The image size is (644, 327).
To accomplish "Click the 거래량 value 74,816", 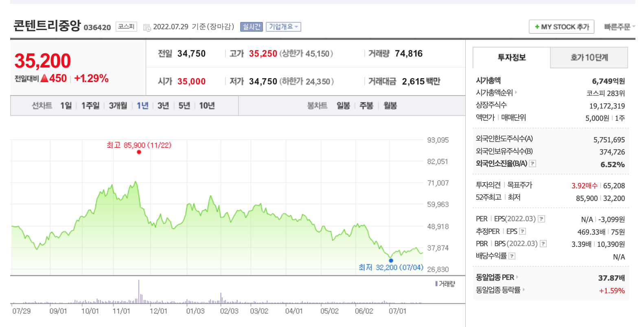I will click(x=409, y=54).
